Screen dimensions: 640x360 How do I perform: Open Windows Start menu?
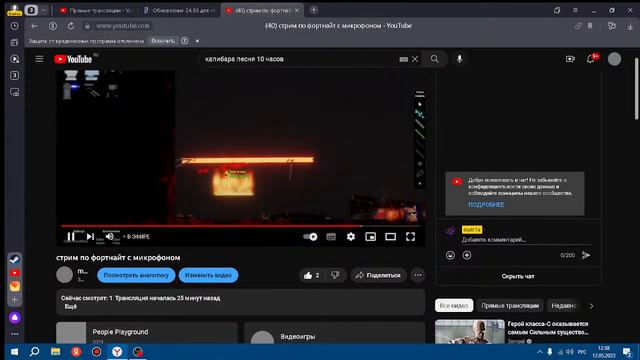pos(14,352)
